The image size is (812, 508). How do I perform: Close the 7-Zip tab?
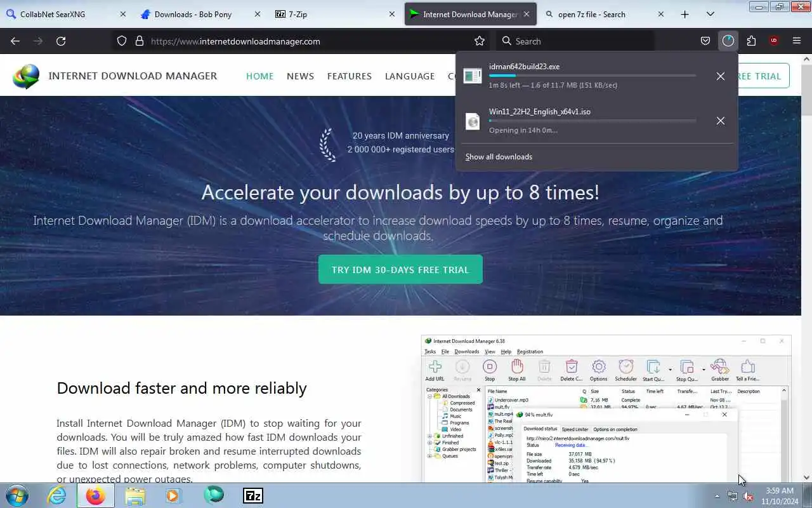tap(391, 14)
